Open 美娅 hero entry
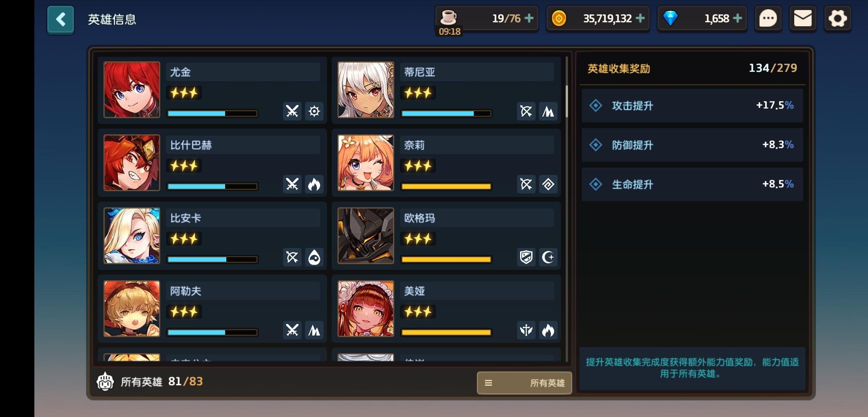 pyautogui.click(x=446, y=309)
